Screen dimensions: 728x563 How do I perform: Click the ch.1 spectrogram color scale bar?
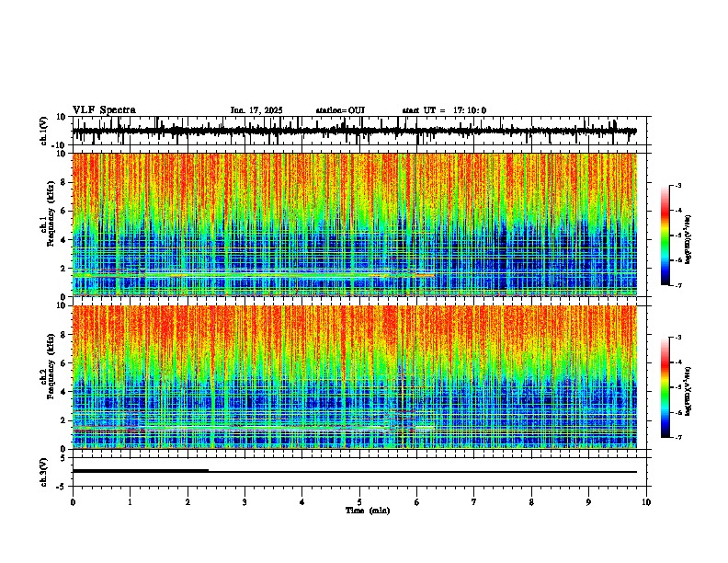point(665,236)
